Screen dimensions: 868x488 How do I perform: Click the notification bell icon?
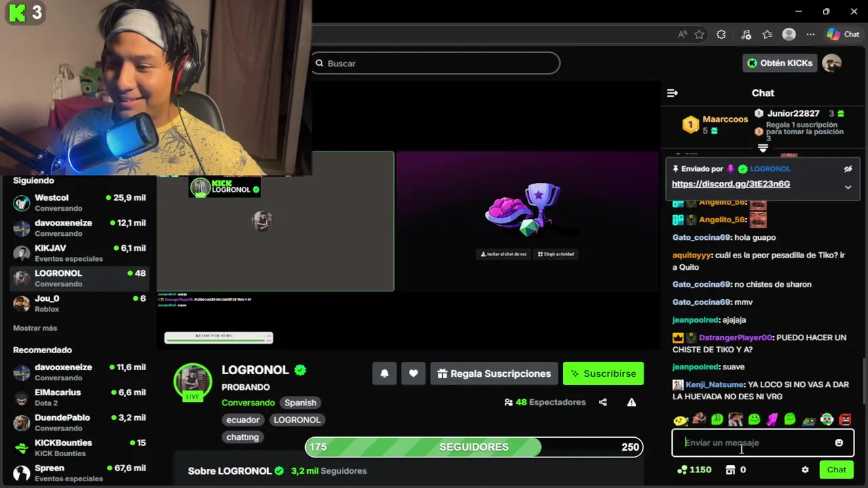(x=384, y=373)
